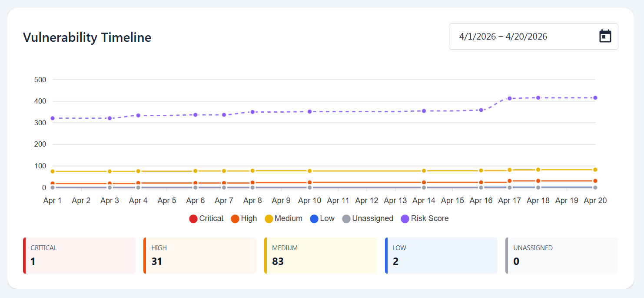Toggle the High series in legend
Screen dimensions: 644x298
244,218
